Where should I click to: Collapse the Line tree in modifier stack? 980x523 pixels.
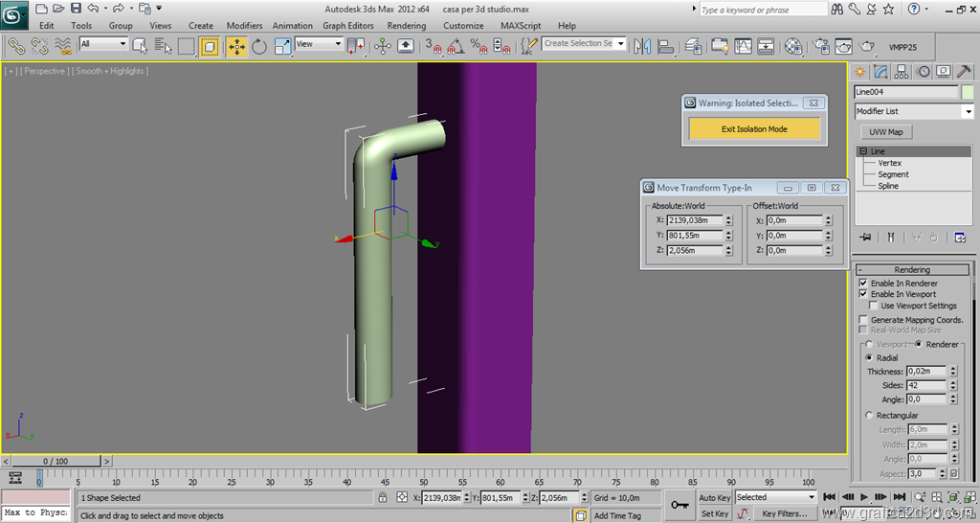pos(863,151)
